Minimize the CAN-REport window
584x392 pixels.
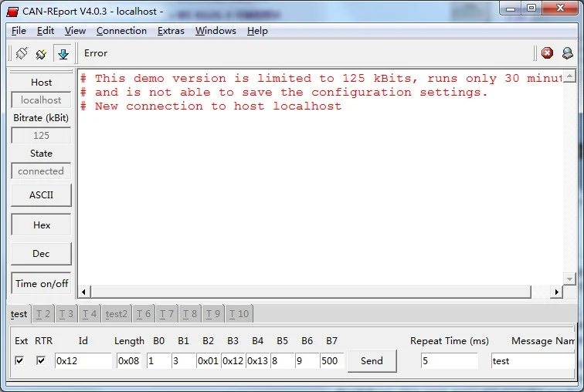(511, 8)
